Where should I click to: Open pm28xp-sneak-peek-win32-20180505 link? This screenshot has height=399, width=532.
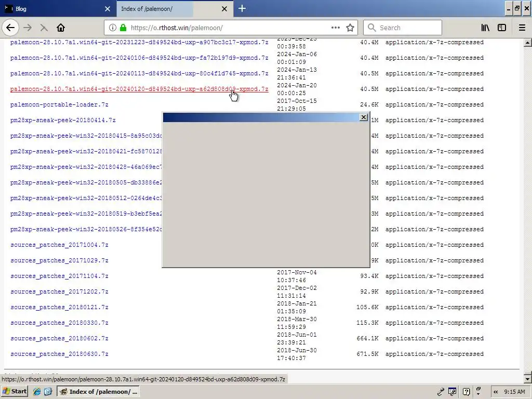(86, 183)
